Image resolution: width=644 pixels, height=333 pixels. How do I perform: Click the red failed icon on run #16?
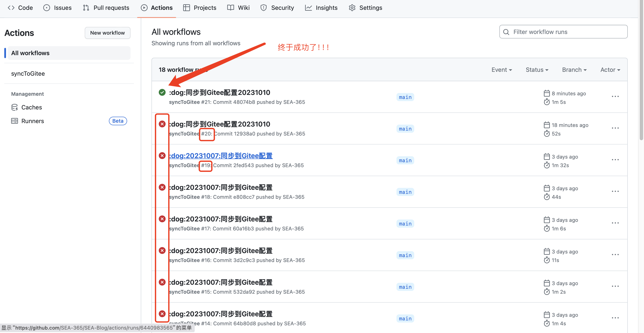tap(162, 250)
